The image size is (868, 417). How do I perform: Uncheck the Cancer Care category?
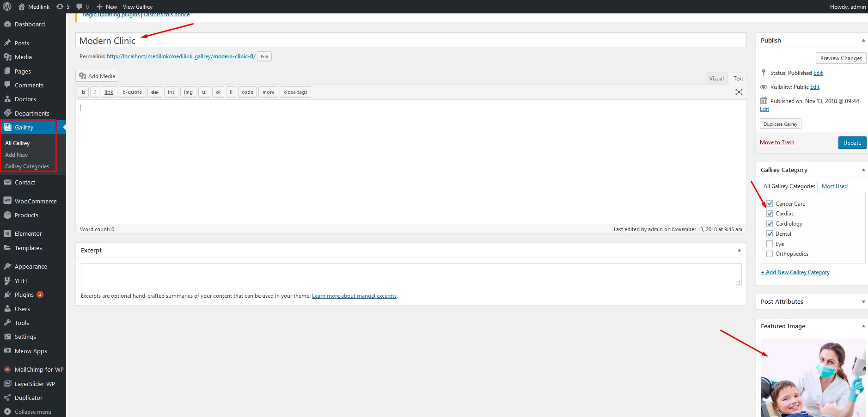pyautogui.click(x=770, y=203)
